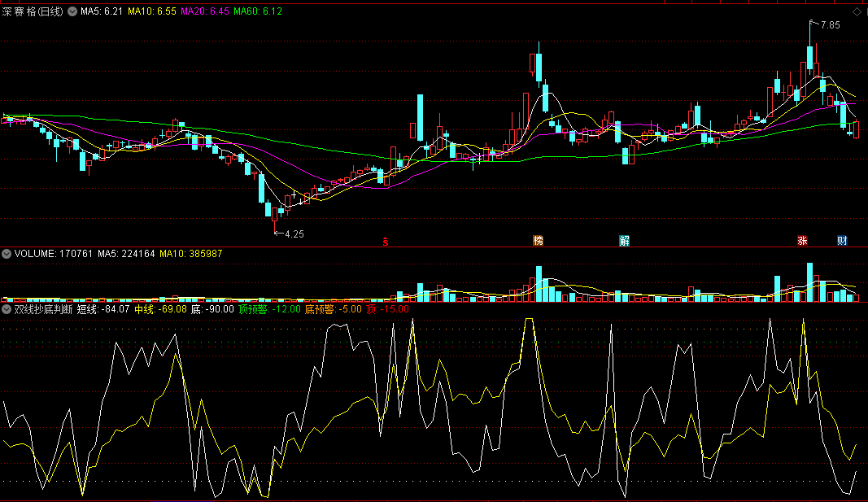Screen dimensions: 868x502
Task: Select the 底: -90.00 value
Action: pos(212,309)
